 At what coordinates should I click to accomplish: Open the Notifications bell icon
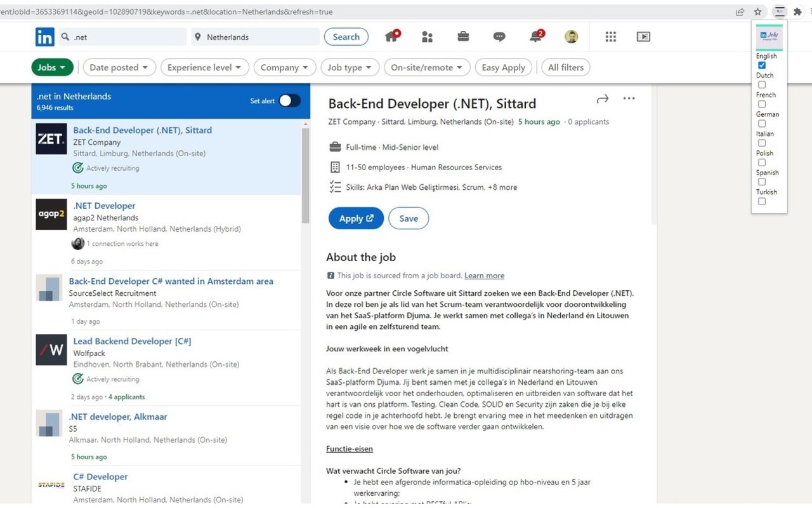tap(536, 36)
